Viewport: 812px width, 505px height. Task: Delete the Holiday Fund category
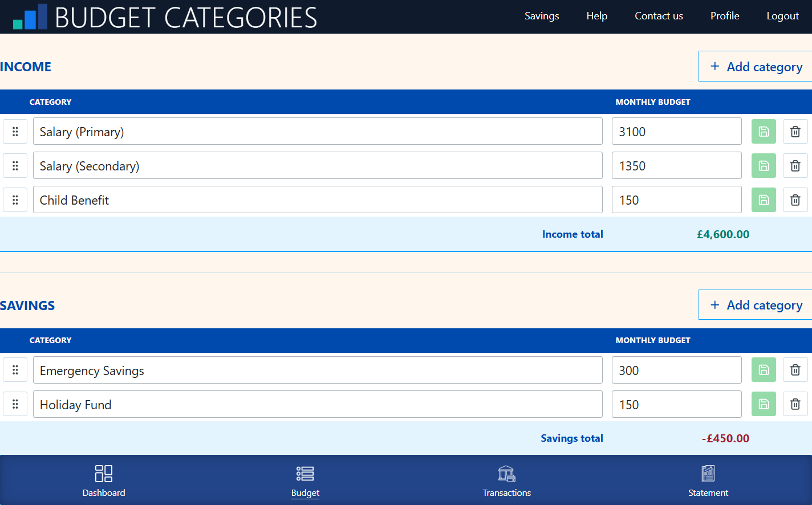point(795,404)
